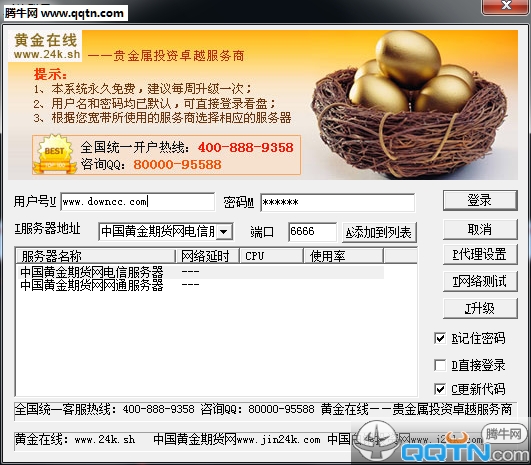Expand the server address dropdown arrow
The width and height of the screenshot is (531, 465).
point(224,232)
